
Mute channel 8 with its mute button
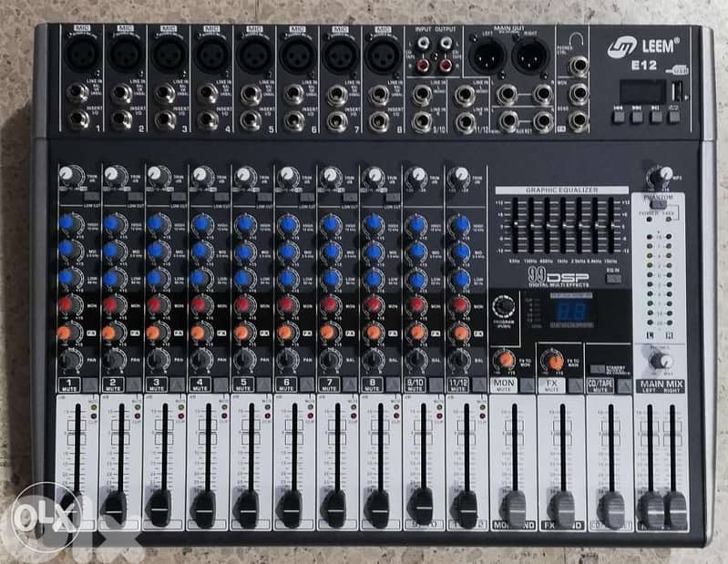tap(393, 385)
